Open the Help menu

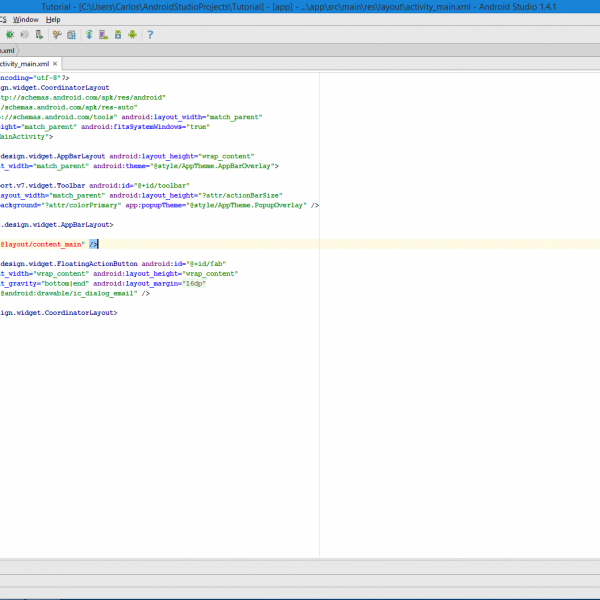click(x=53, y=19)
